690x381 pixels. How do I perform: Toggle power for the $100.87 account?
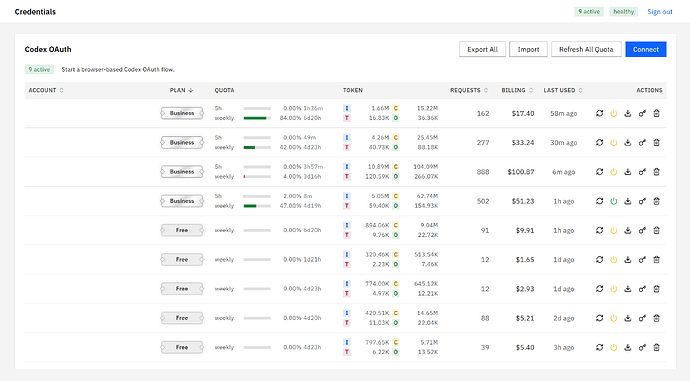tap(613, 172)
